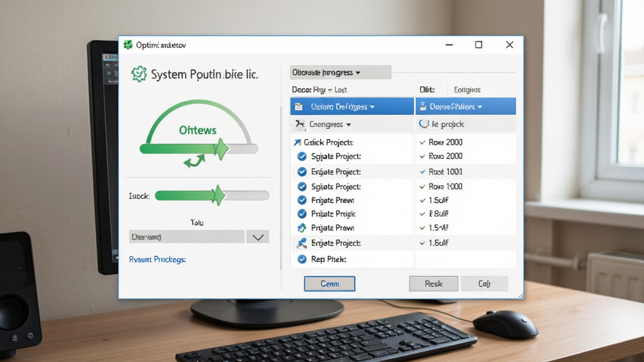644x362 pixels.
Task: Open the Olcrose progress dropdown
Action: (x=340, y=73)
